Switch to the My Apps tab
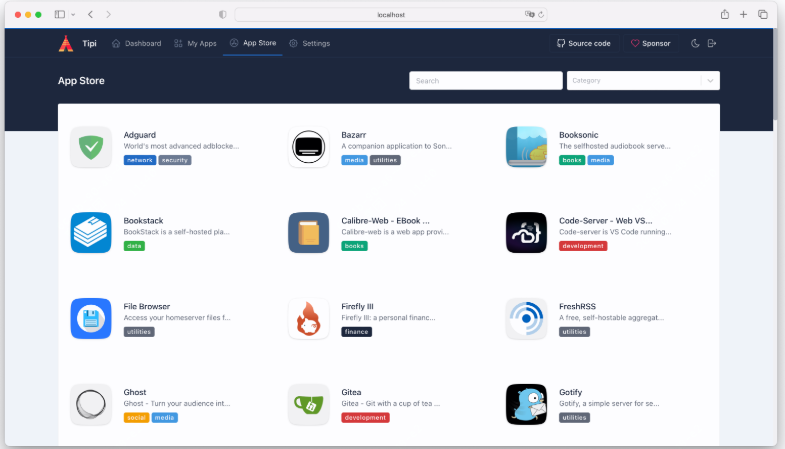This screenshot has width=785, height=449. (195, 44)
